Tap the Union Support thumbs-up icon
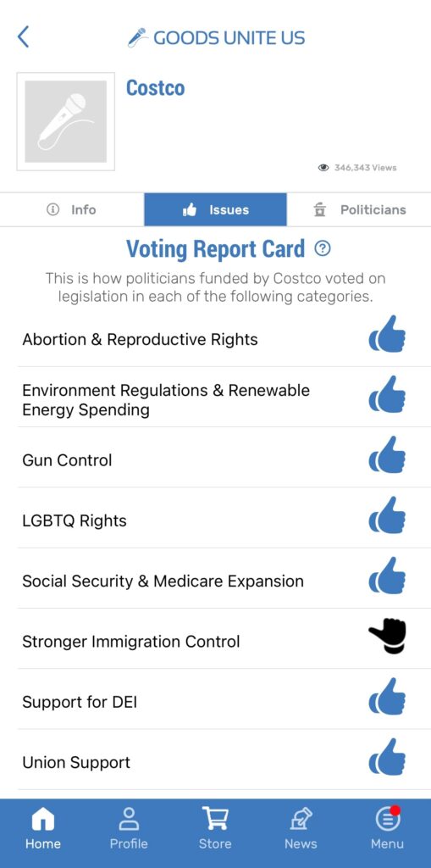 pos(387,757)
